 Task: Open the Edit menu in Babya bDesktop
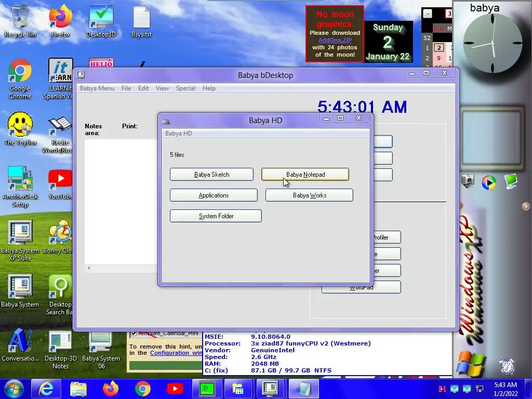[x=143, y=88]
